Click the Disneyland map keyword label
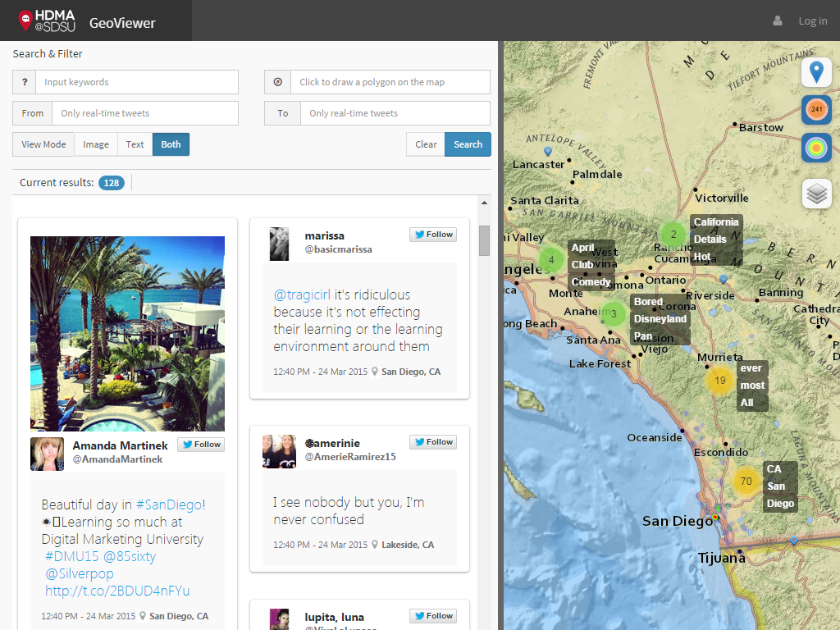The image size is (840, 630). [660, 319]
